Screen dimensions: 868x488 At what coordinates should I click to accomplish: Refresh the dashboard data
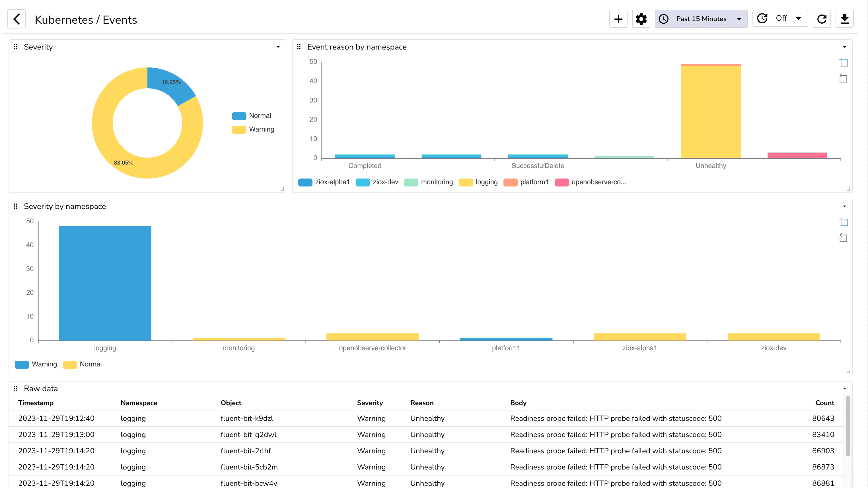[x=822, y=19]
